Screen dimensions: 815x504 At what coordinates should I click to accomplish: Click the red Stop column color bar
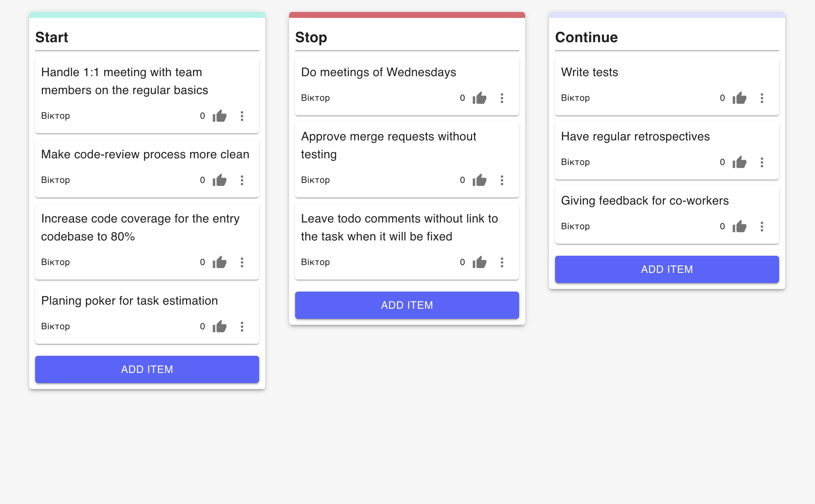[407, 15]
